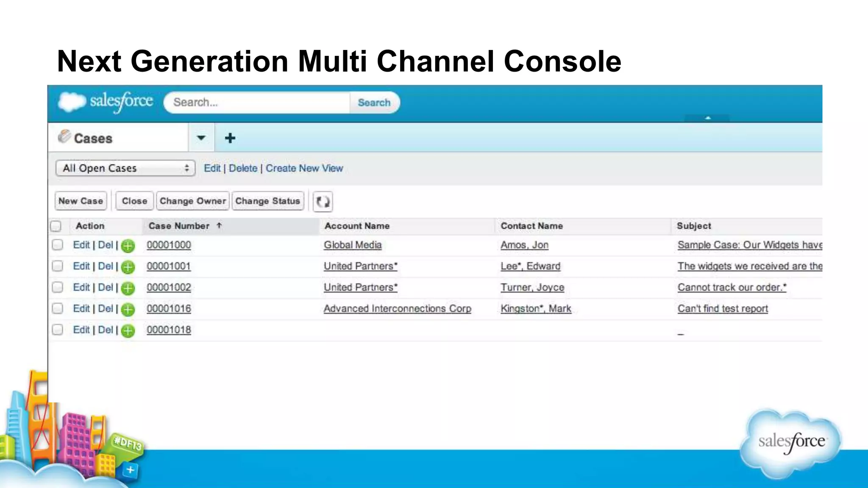Open Advanced Interconnections Corp account

point(398,308)
